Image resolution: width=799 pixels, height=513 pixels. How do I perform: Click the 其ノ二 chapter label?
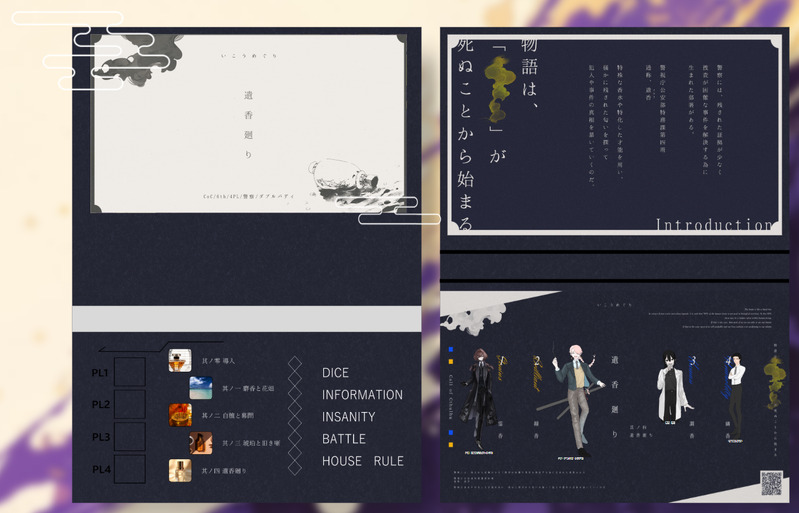coord(227,416)
